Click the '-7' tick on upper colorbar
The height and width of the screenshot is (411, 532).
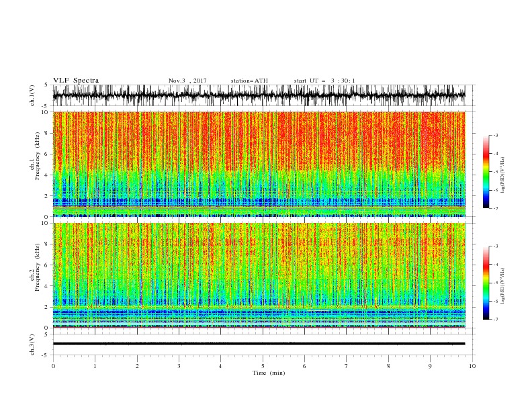pyautogui.click(x=496, y=208)
